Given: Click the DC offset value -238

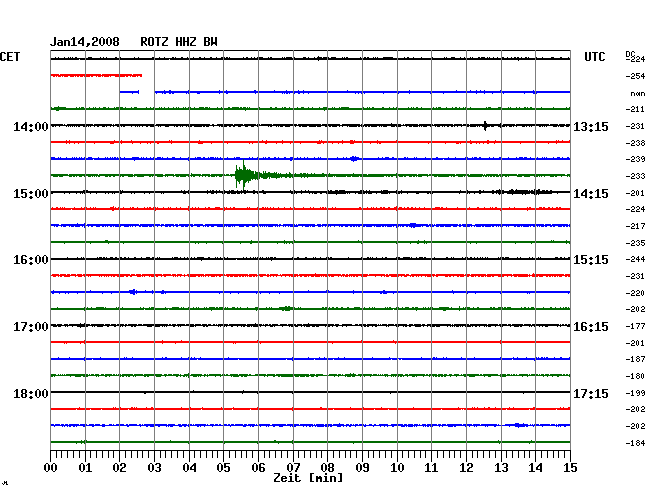Looking at the screenshot, I should (x=635, y=143).
